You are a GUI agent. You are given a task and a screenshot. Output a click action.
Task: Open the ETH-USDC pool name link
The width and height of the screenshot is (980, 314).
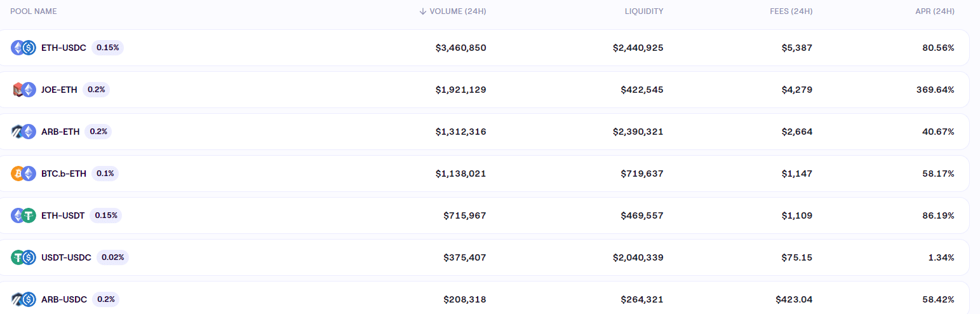point(64,48)
